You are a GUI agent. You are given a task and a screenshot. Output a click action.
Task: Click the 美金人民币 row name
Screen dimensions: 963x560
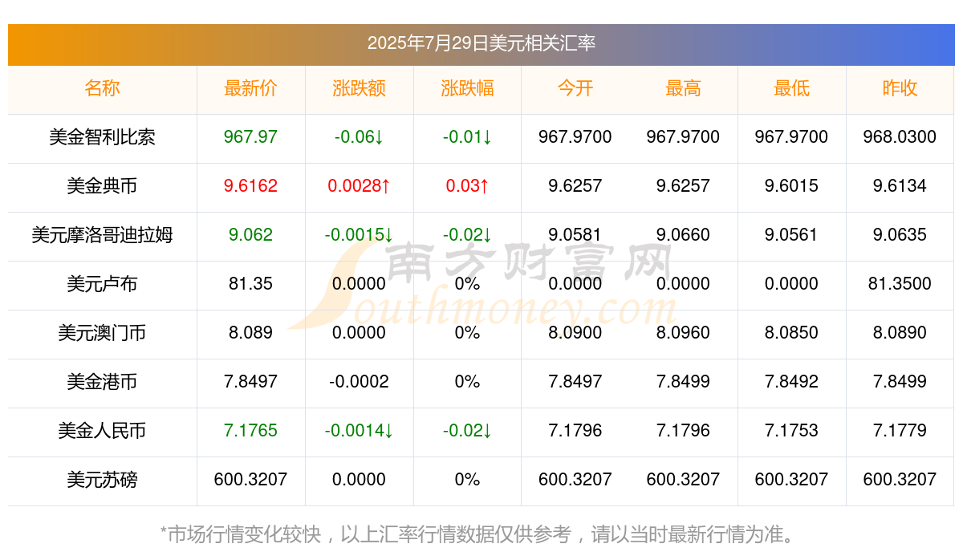click(x=102, y=431)
